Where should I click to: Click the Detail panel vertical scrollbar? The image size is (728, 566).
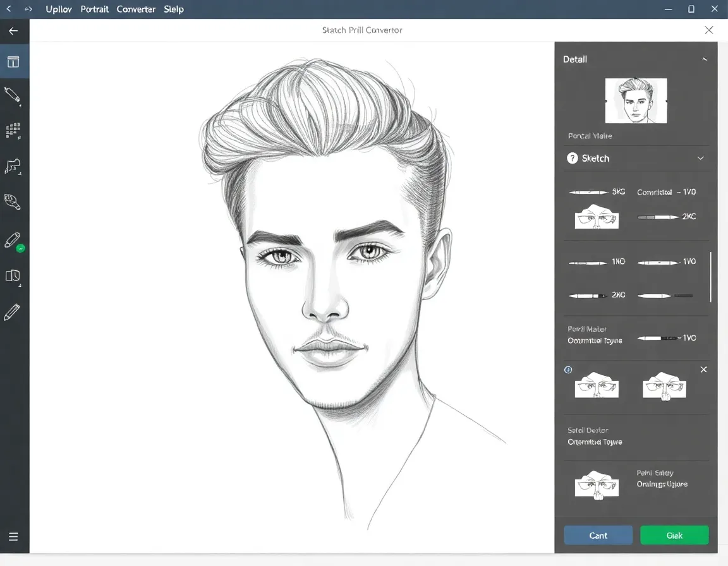click(x=711, y=277)
